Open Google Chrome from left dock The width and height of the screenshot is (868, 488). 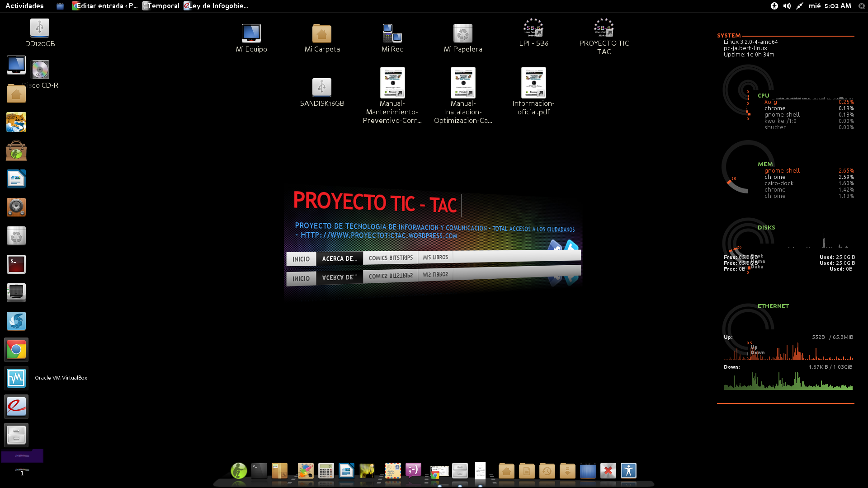(16, 350)
